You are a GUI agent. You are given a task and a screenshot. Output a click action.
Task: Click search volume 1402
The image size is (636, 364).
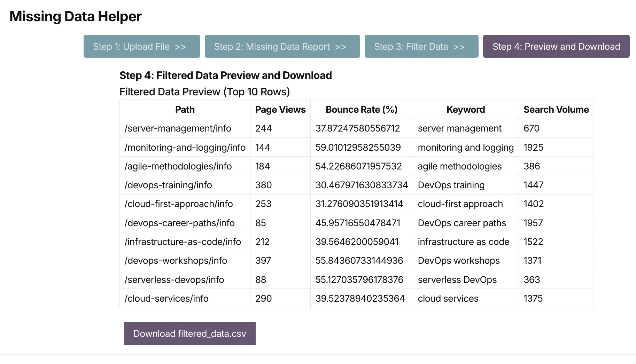(556, 204)
